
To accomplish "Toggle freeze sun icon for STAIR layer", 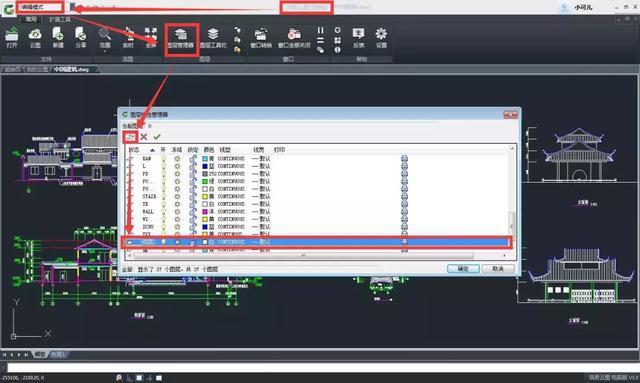I will [177, 196].
